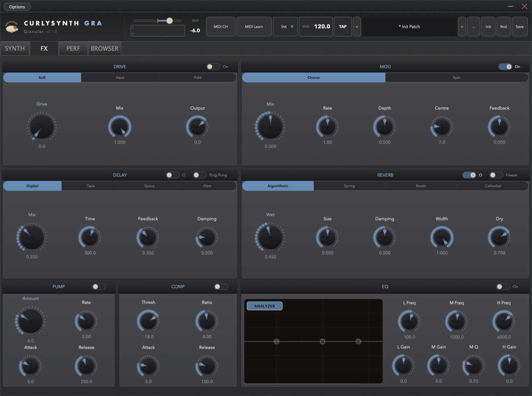Select the Hard drive mode
Screen dimensions: 532x396
(x=120, y=77)
